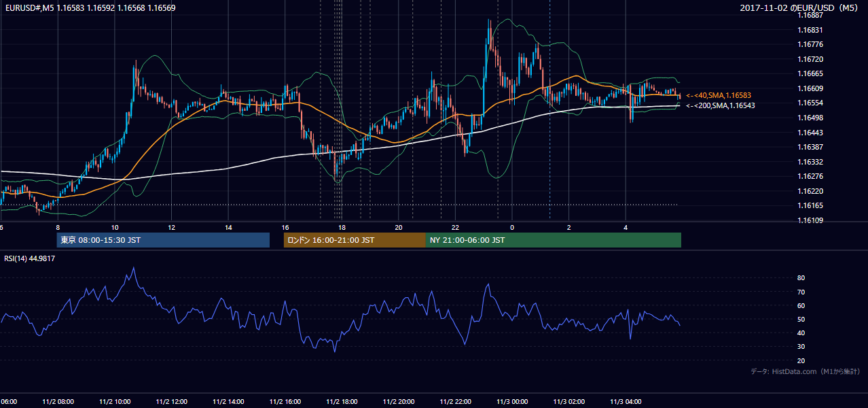This screenshot has width=868, height=408.
Task: Click price level 1.16332 on the axis
Action: pyautogui.click(x=810, y=162)
